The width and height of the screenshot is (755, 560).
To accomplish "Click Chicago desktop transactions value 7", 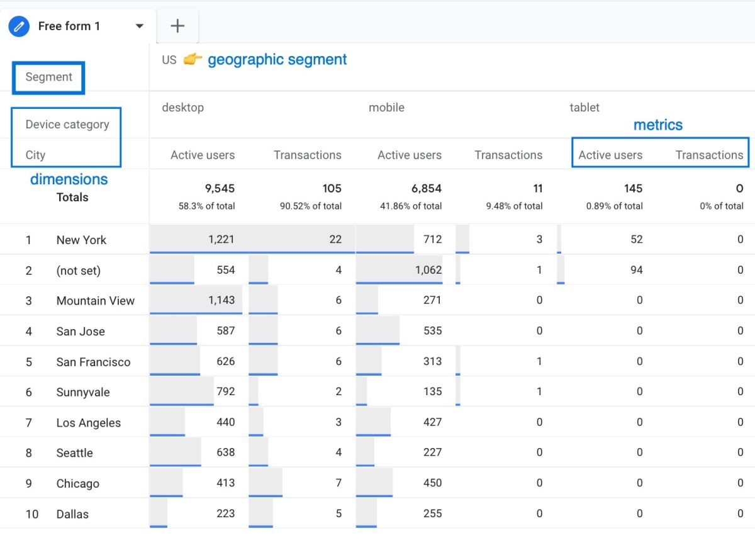I will pyautogui.click(x=338, y=483).
